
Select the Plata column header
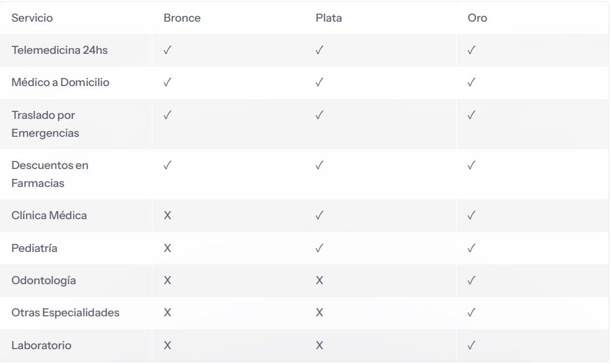[328, 18]
